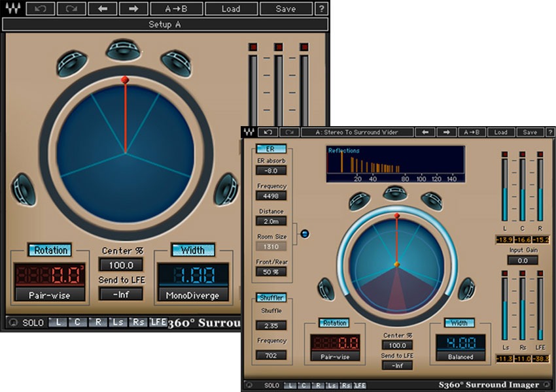Click next preset arrow in S360 Imager toolbar

[446, 132]
